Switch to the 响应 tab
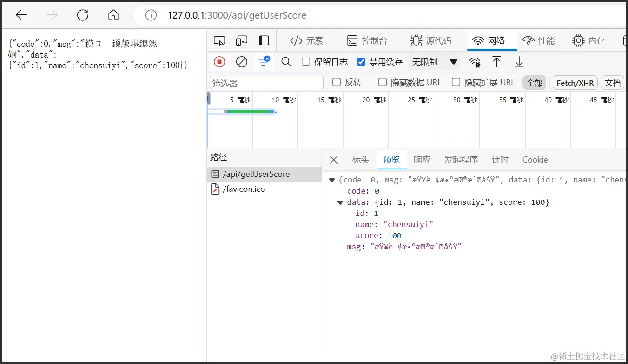The image size is (628, 364). tap(422, 160)
